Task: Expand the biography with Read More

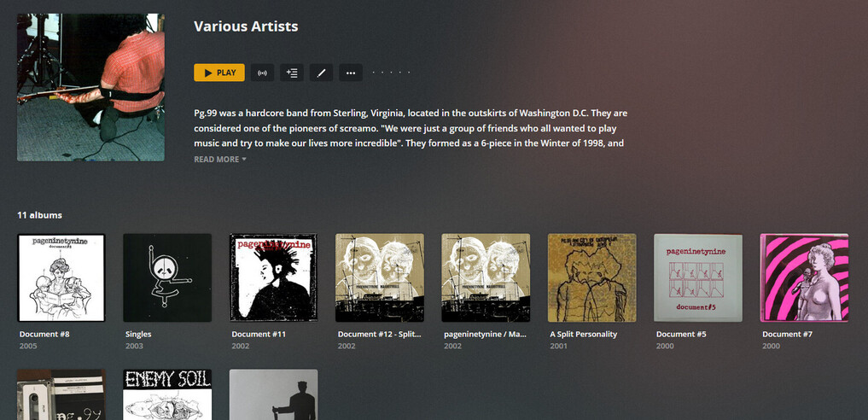Action: 219,160
